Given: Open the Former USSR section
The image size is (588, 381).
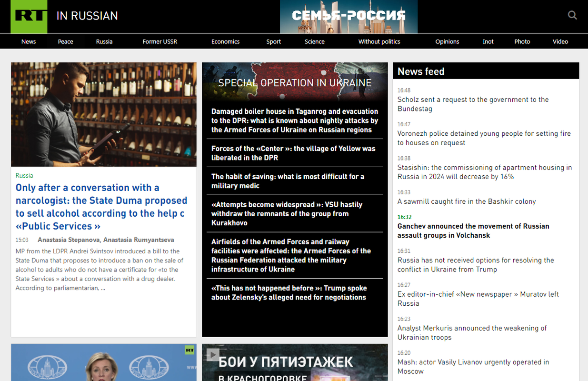Looking at the screenshot, I should tap(160, 41).
